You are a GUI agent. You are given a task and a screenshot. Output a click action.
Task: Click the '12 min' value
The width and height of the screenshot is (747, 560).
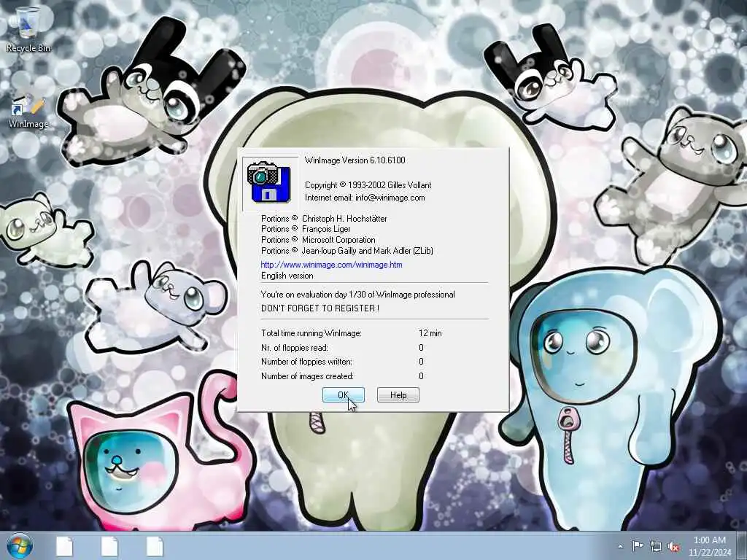tap(430, 333)
